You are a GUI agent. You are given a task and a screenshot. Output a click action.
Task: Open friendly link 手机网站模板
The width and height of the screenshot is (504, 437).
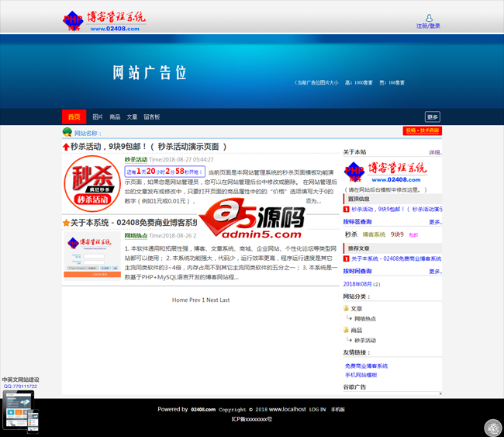point(361,375)
